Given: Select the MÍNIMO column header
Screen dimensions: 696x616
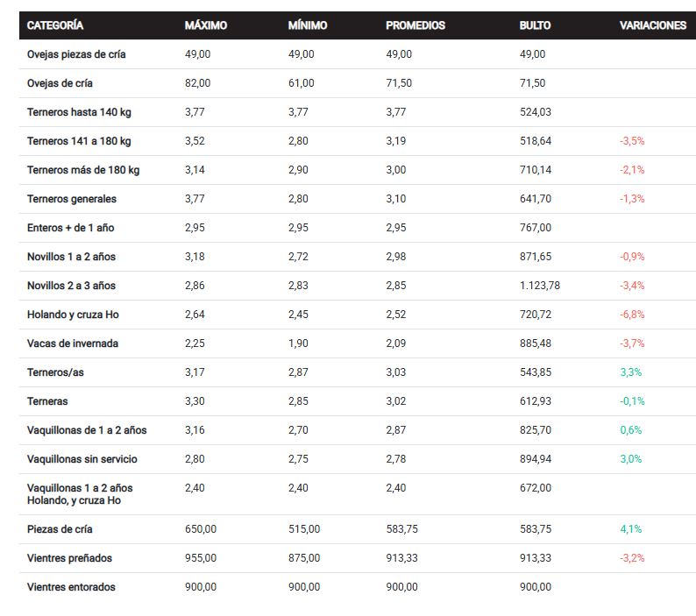Looking at the screenshot, I should point(308,25).
